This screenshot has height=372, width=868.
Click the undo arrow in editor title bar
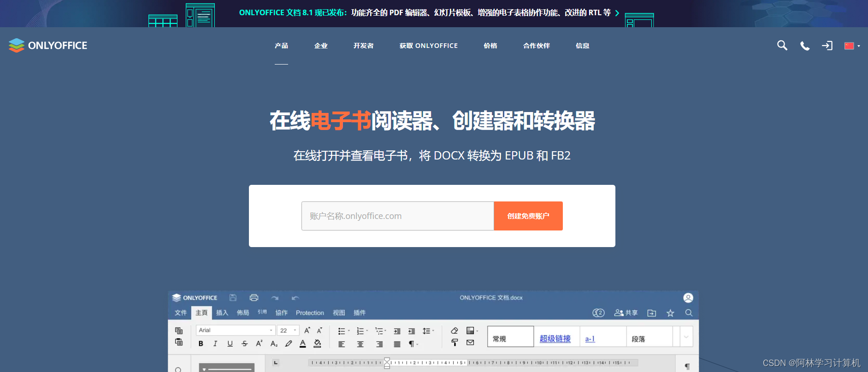pos(295,298)
